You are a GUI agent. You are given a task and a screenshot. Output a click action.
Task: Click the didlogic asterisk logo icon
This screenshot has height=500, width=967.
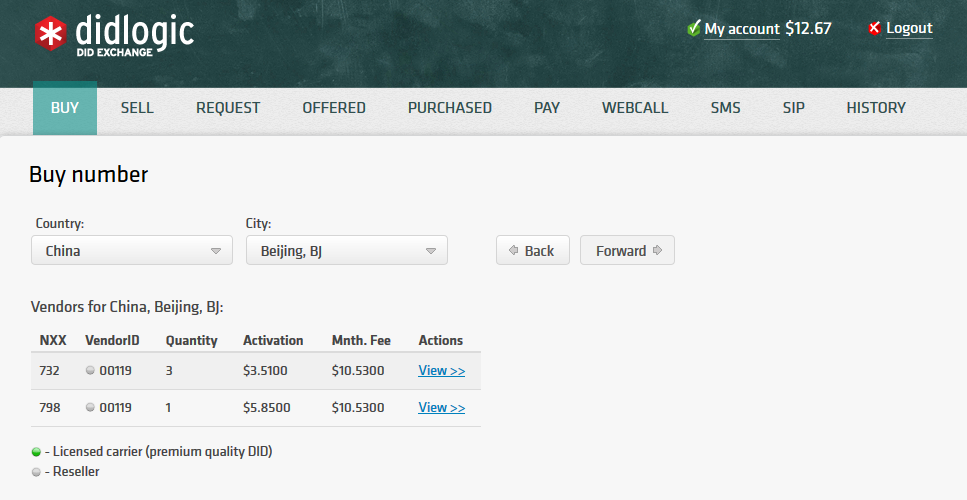coord(48,34)
